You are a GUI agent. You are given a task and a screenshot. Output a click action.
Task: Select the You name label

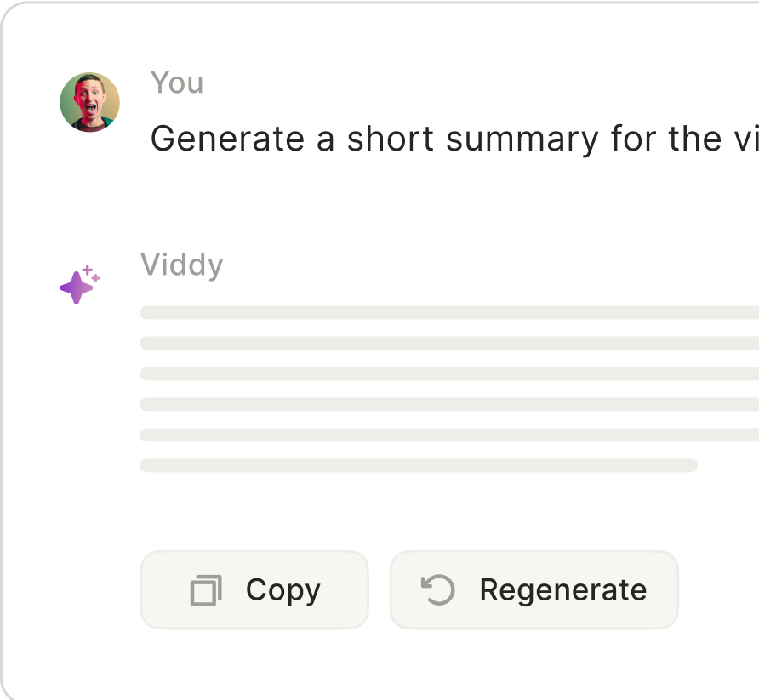(176, 83)
